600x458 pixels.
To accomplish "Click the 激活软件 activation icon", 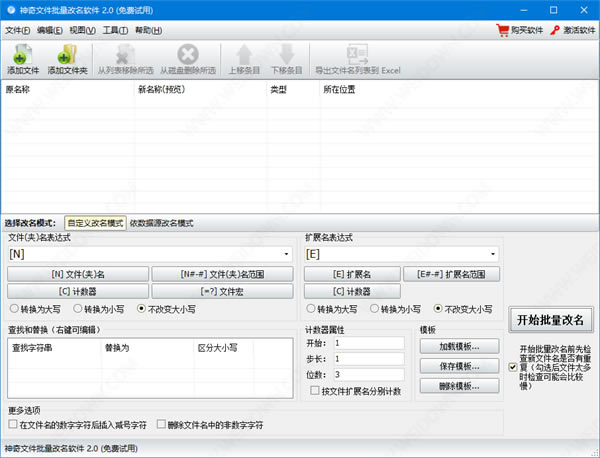I will coord(557,31).
